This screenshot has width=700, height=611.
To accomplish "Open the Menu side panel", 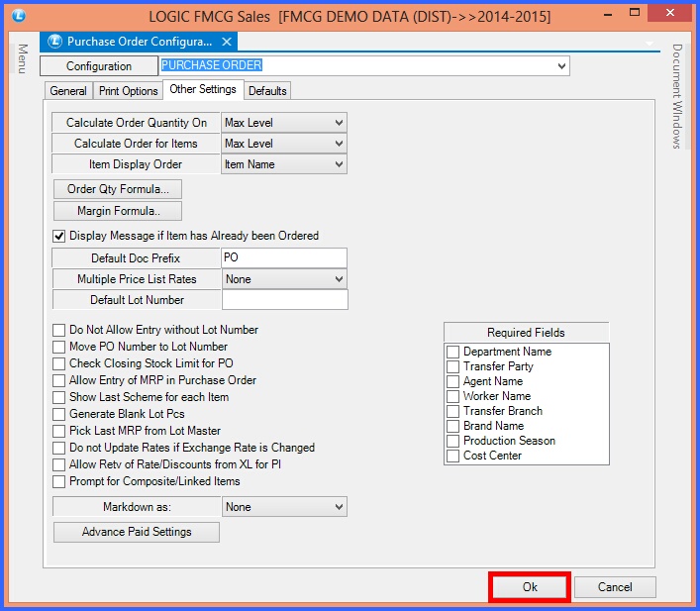I will point(23,58).
